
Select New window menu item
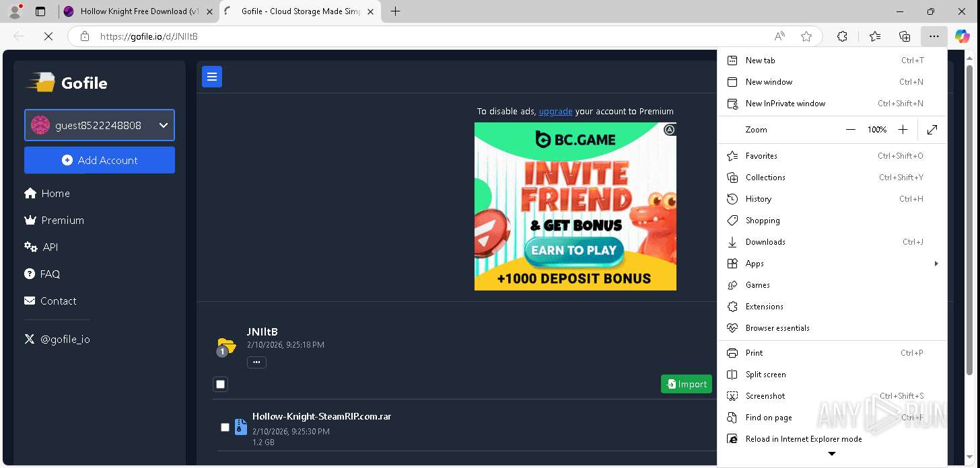pos(832,82)
